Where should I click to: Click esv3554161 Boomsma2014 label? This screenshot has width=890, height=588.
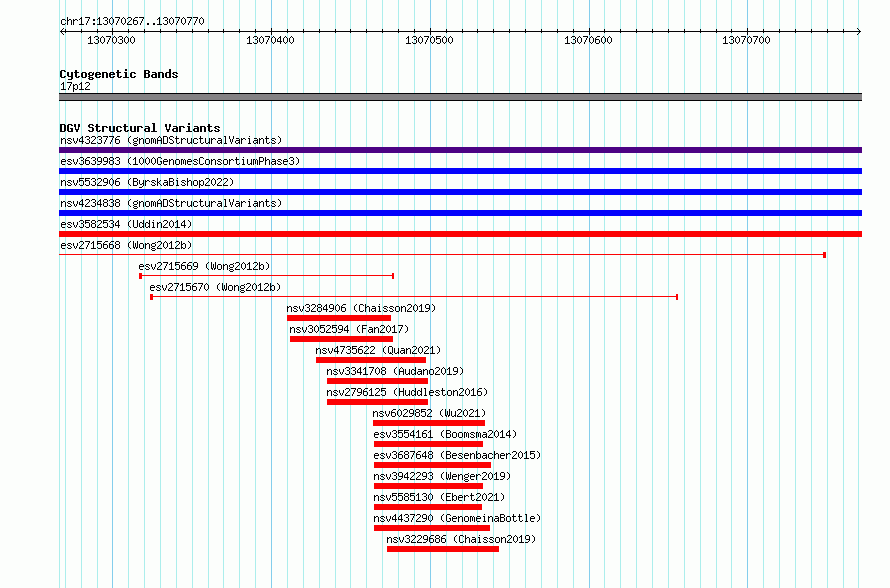pyautogui.click(x=446, y=434)
